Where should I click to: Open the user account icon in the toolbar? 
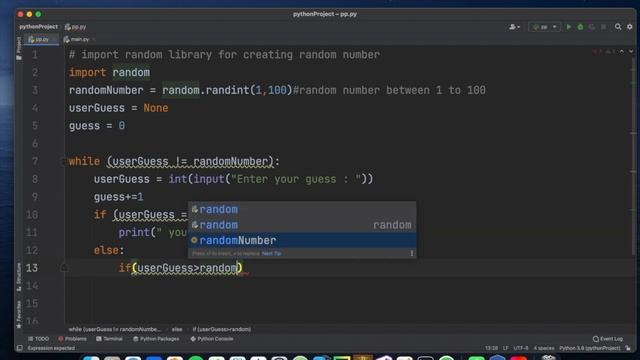tap(514, 27)
